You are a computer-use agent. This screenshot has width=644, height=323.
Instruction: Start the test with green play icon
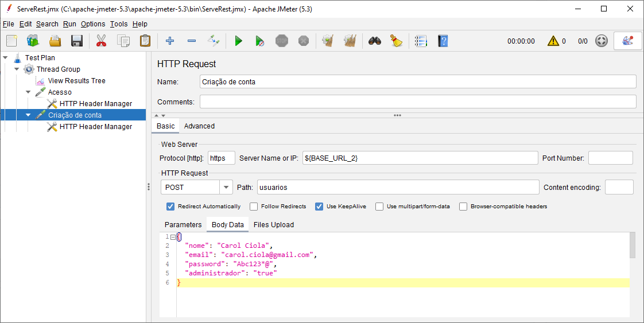(238, 41)
